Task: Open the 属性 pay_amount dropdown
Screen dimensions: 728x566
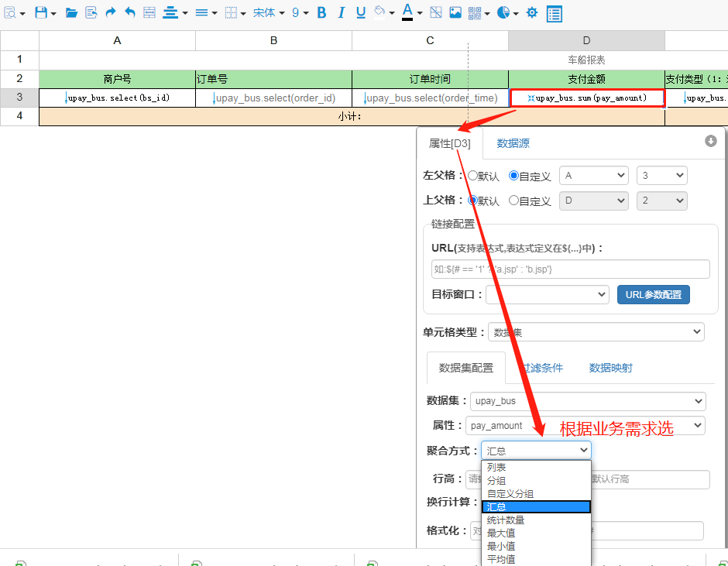Action: pos(585,426)
